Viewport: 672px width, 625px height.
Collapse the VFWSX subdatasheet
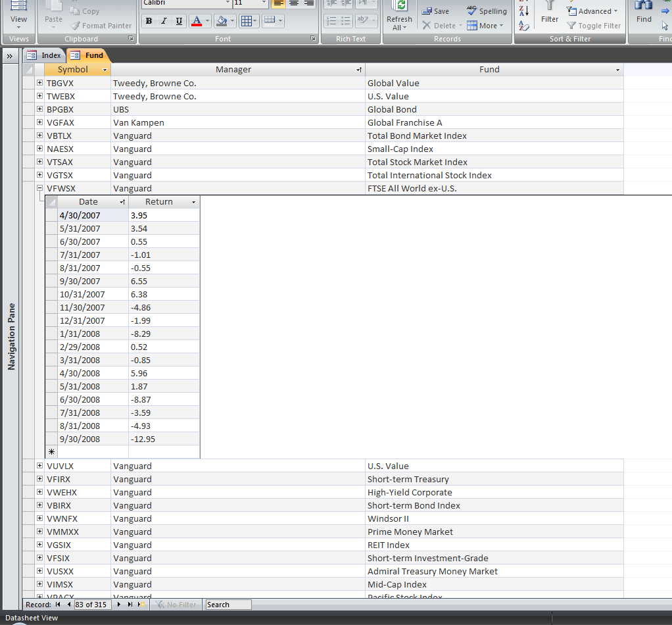(x=40, y=187)
